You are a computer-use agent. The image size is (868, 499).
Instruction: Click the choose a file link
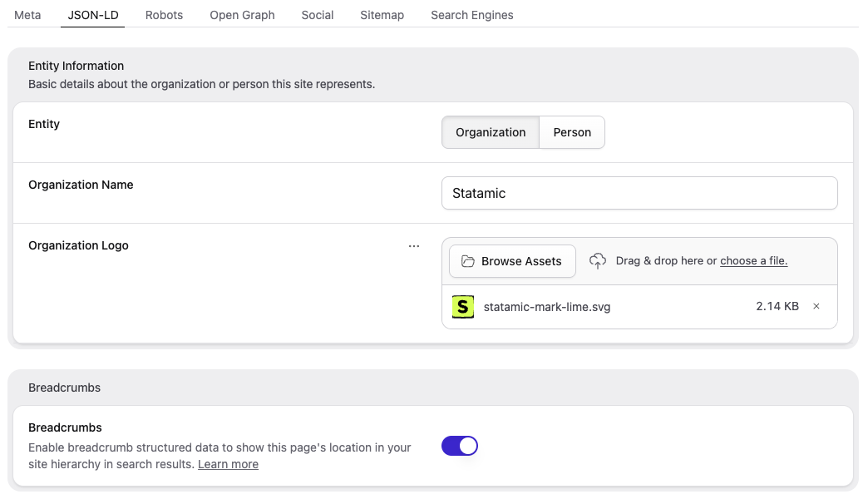pos(753,260)
